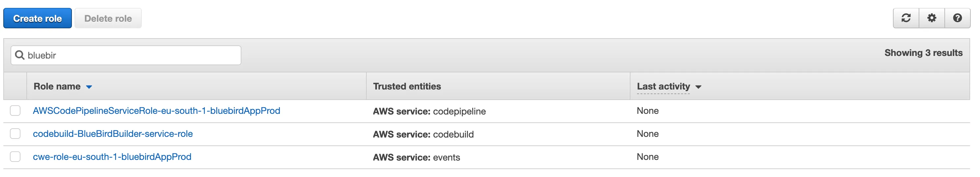Click the refresh roles icon

point(906,18)
